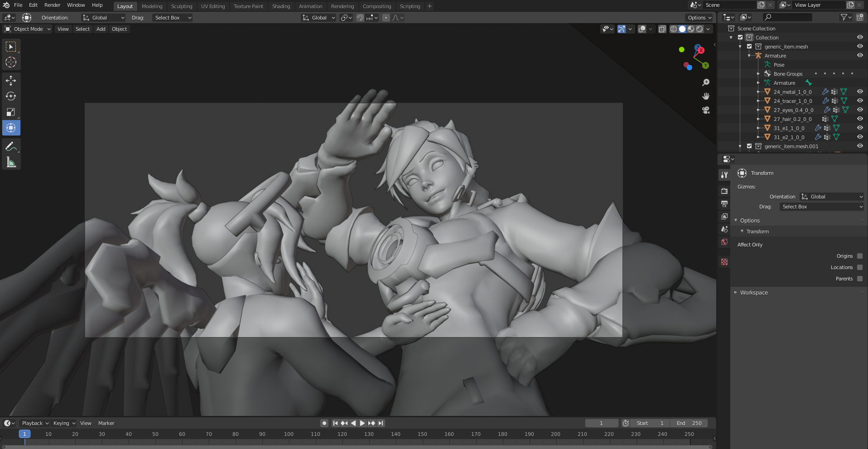The width and height of the screenshot is (868, 449).
Task: Click the viewport zoom magnifier icon
Action: 706,82
